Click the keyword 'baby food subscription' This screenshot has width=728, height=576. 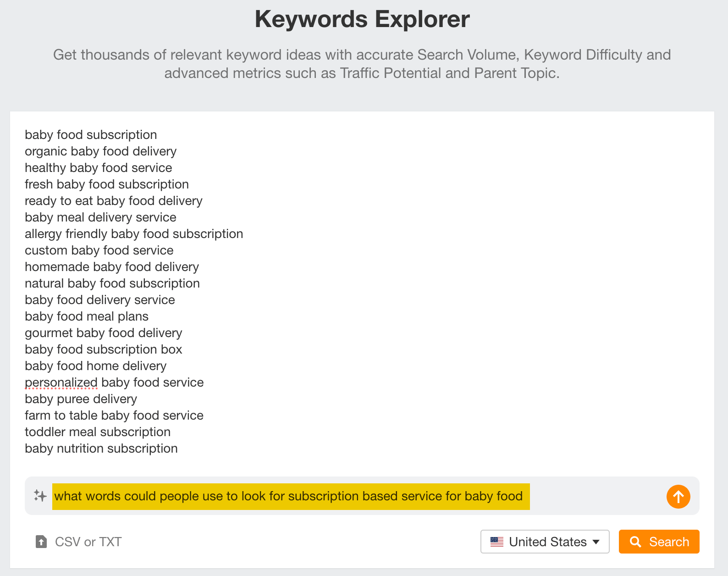[x=90, y=135]
